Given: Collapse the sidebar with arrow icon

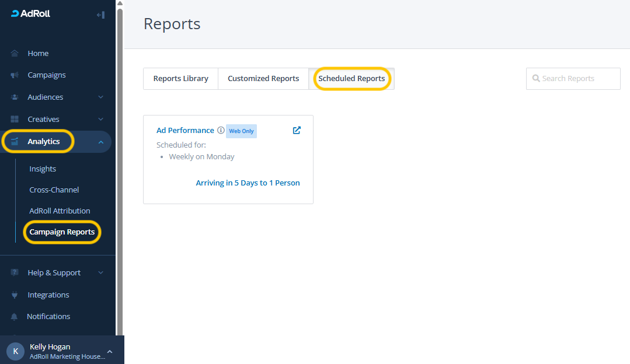Looking at the screenshot, I should coord(100,15).
